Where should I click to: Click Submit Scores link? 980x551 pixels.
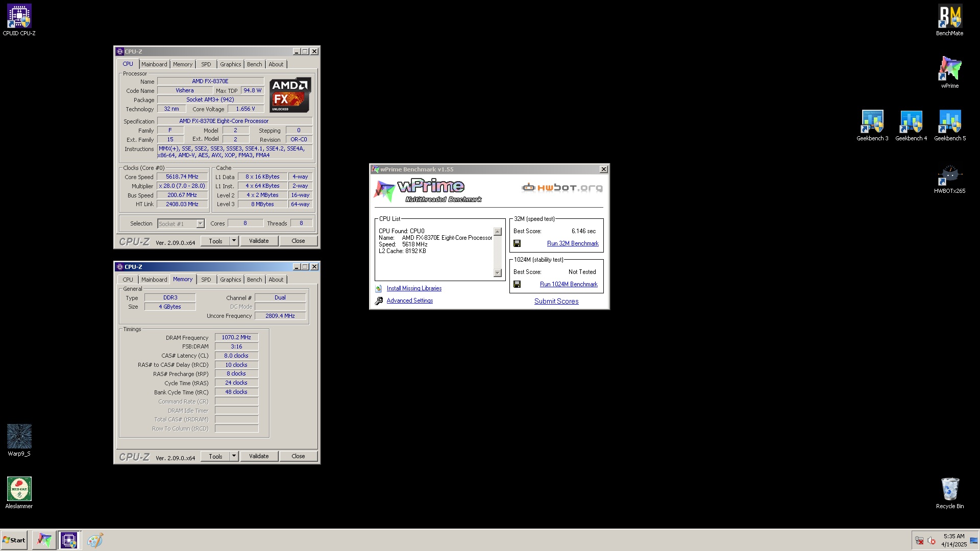[556, 302]
